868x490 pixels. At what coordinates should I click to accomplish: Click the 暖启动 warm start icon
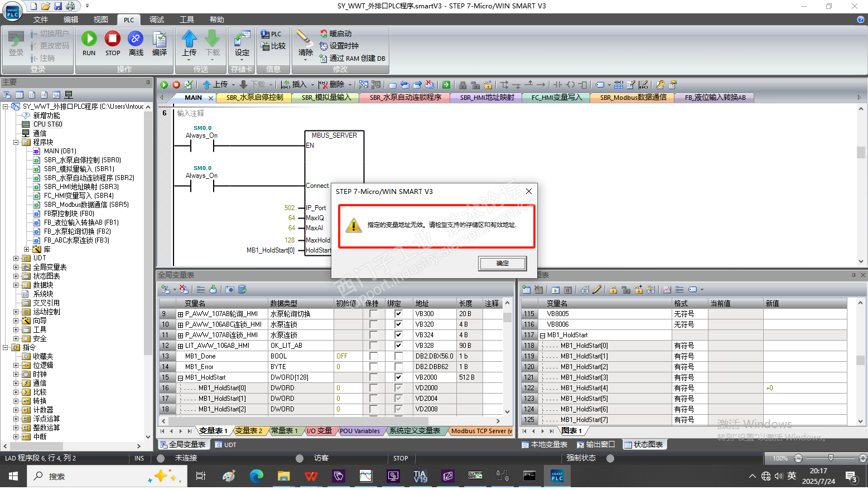tap(324, 34)
